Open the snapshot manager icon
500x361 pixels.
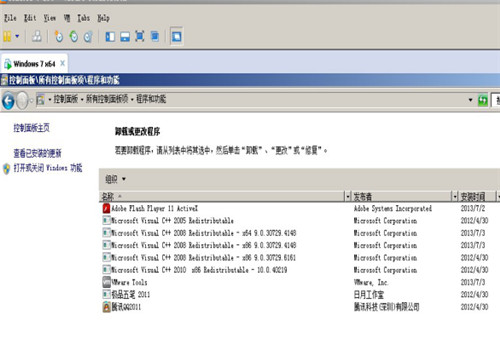coord(88,36)
